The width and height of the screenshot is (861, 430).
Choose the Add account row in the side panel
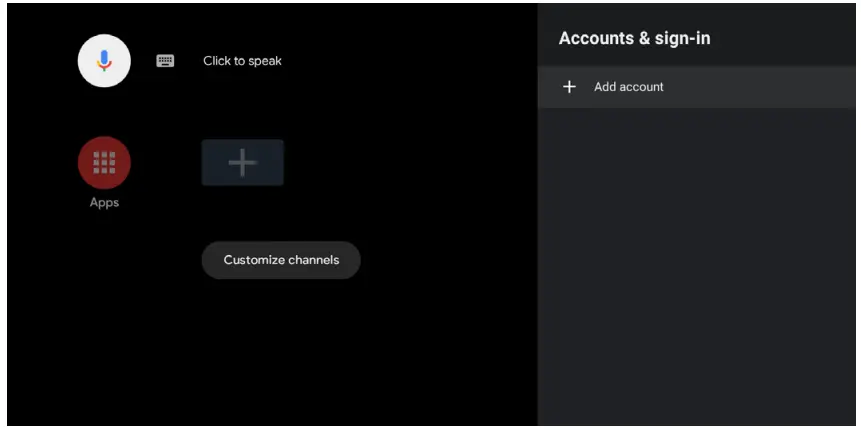[698, 87]
